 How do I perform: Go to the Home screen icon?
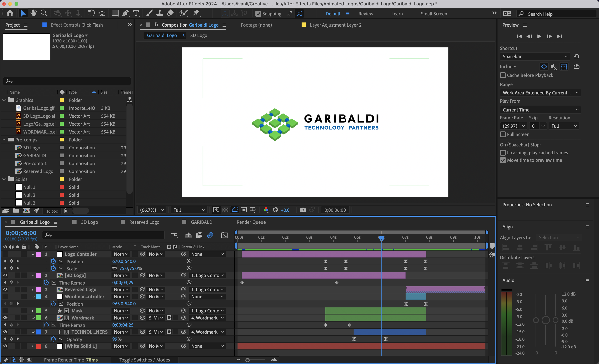coord(10,13)
